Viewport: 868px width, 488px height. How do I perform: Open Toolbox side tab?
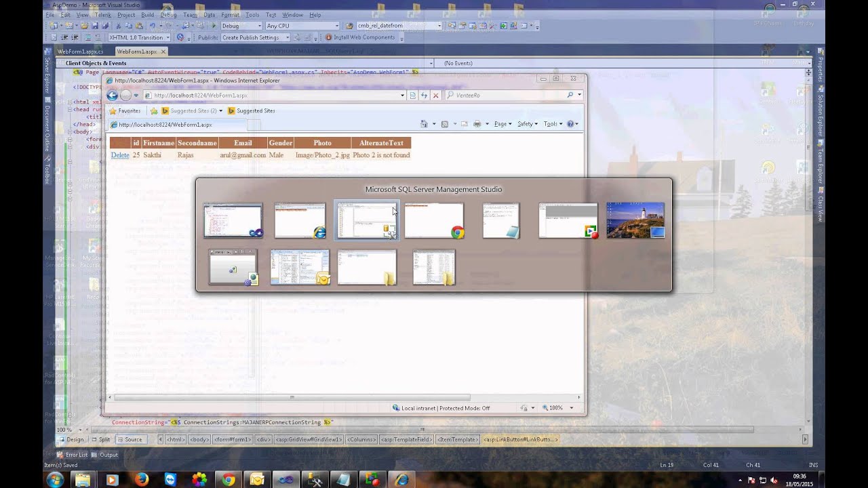47,169
